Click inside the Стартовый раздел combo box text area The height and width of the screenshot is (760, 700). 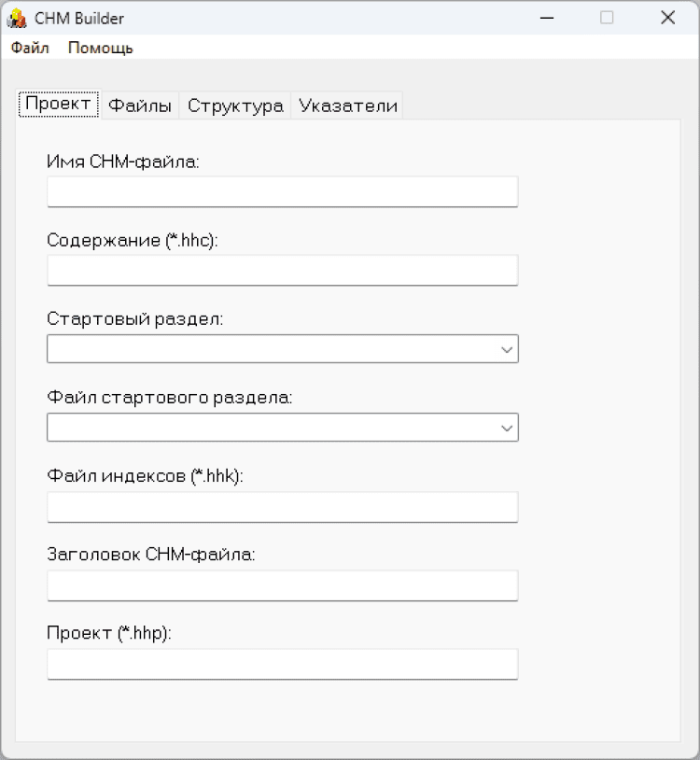[x=271, y=349]
